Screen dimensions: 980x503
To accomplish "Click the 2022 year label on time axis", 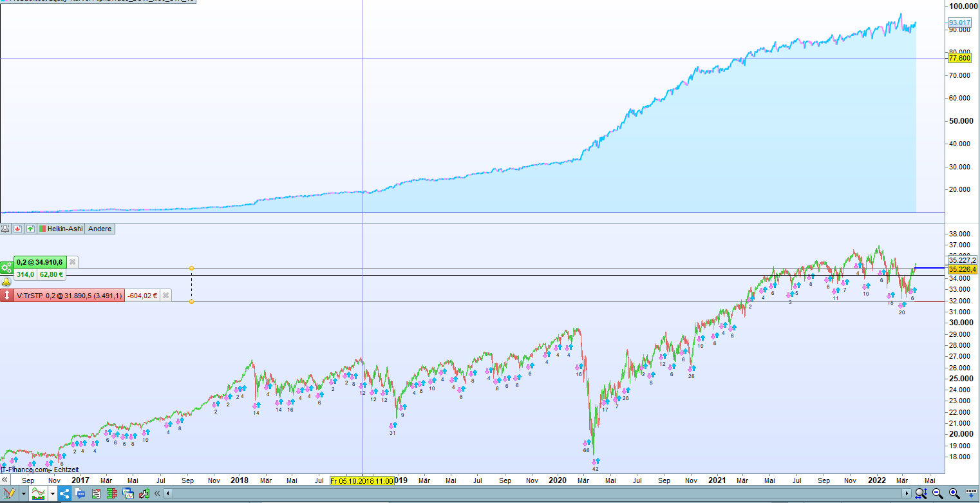I will point(876,480).
